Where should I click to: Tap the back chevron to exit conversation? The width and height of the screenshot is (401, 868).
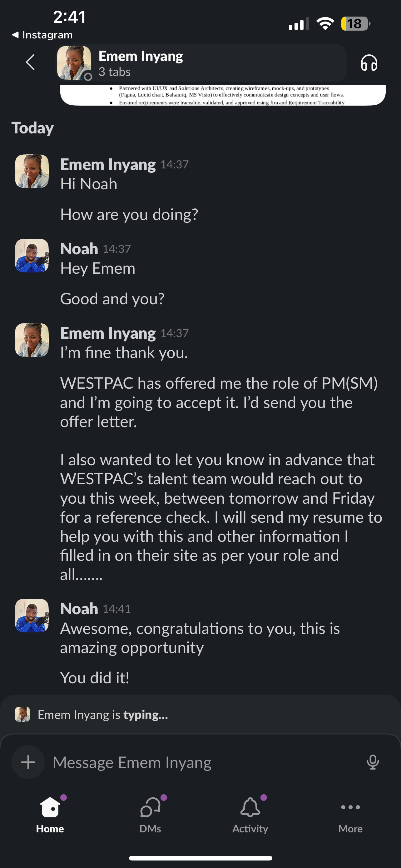click(x=31, y=62)
